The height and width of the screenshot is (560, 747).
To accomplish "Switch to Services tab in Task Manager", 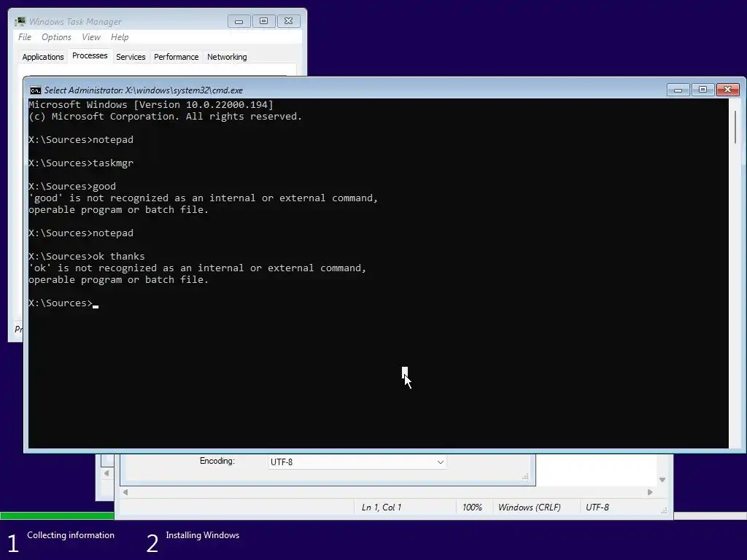I will pyautogui.click(x=131, y=57).
